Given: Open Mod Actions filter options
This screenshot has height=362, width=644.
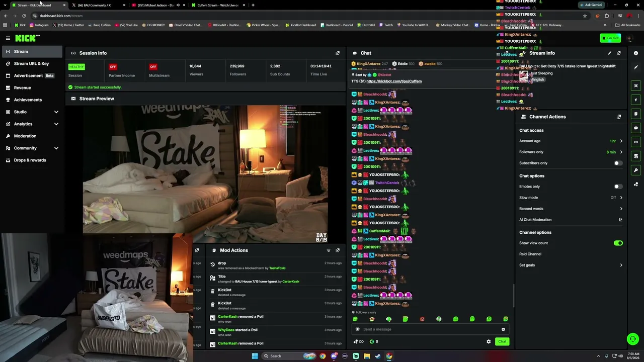Looking at the screenshot, I should point(329,250).
